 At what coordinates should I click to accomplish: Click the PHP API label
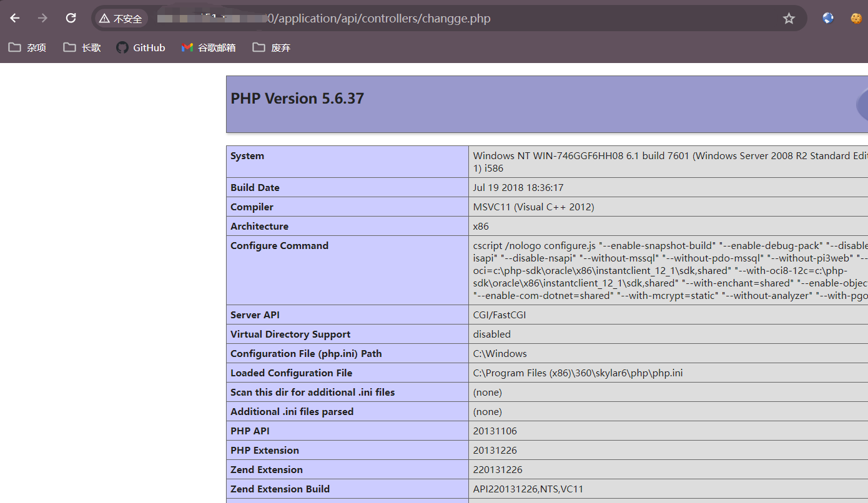click(x=250, y=431)
